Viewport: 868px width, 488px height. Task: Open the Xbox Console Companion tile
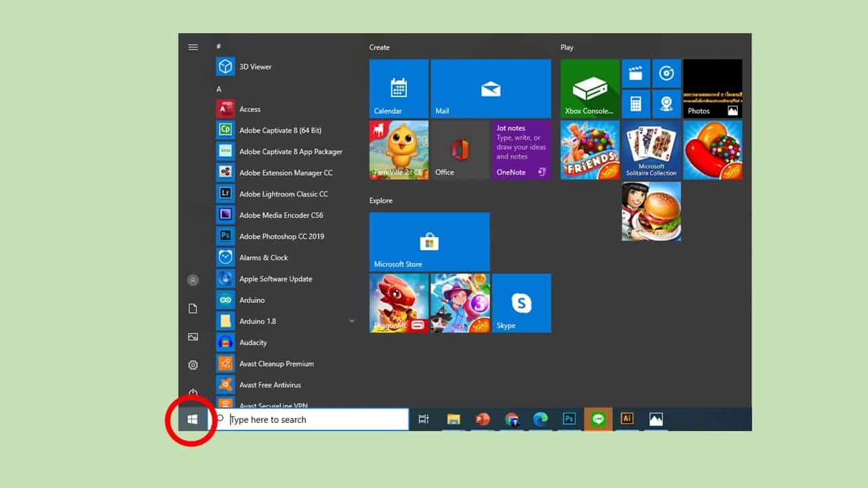point(590,89)
